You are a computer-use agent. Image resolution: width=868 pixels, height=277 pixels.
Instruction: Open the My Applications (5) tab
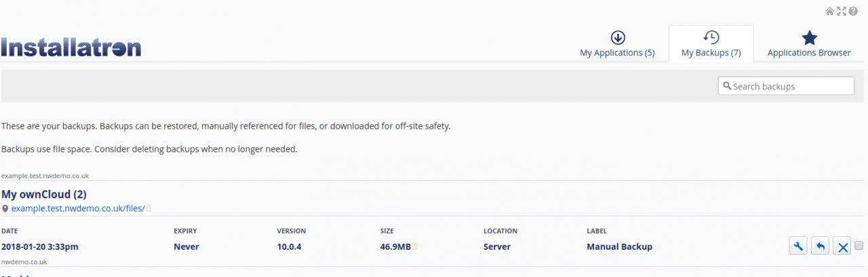tap(617, 44)
